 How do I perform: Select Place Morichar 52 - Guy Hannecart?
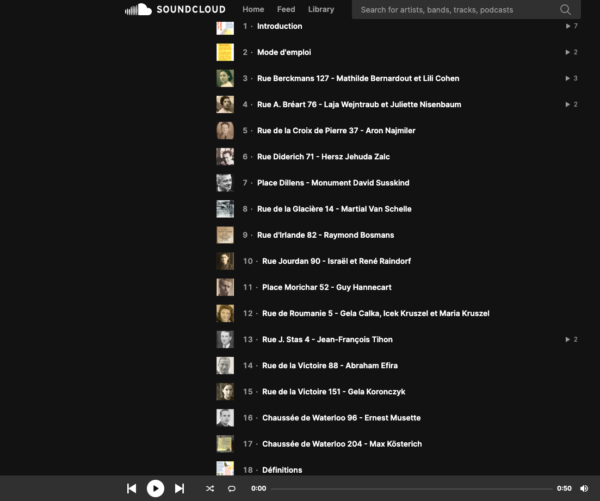pos(326,287)
